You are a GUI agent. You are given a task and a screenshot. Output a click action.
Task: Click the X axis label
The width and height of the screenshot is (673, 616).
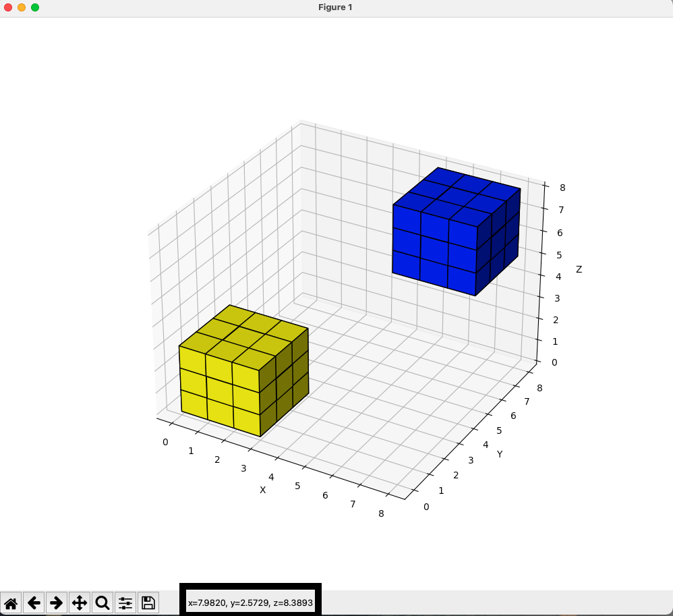click(263, 490)
